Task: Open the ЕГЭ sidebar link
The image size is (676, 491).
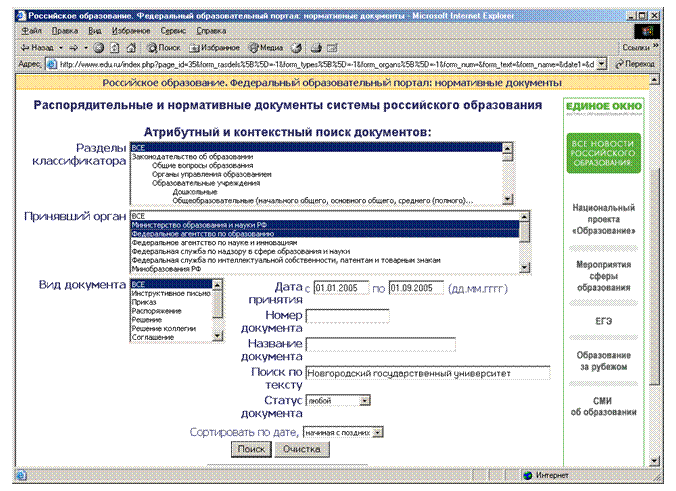Action: click(x=604, y=321)
